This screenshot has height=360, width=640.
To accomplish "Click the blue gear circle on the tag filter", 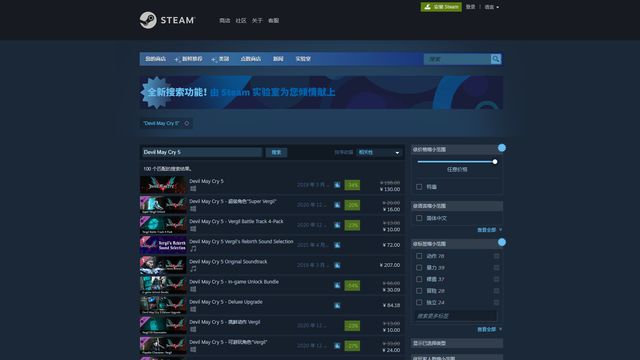I will (502, 242).
